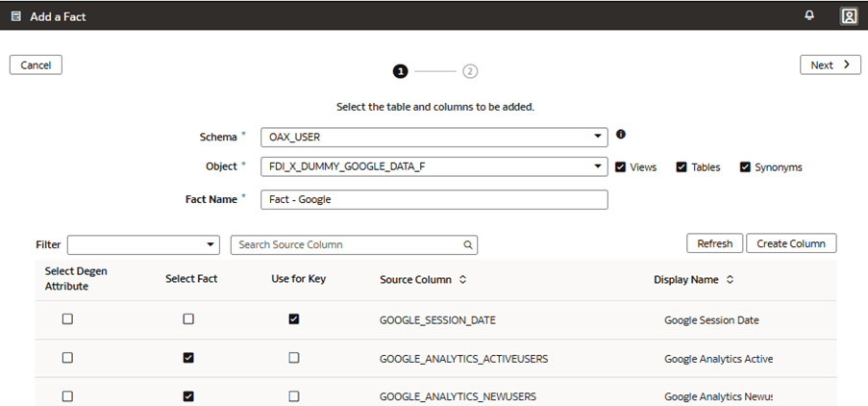Click the Add a Fact header icon
This screenshot has width=868, height=406.
(x=16, y=16)
